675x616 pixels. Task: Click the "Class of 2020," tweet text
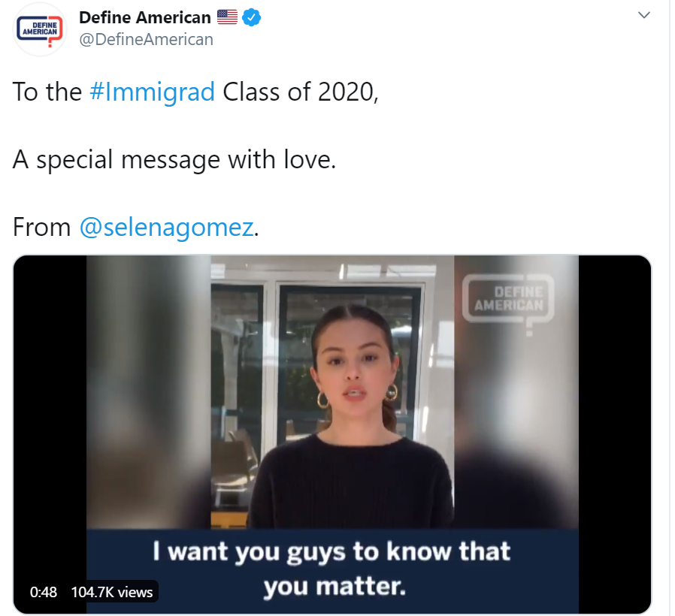click(x=301, y=92)
